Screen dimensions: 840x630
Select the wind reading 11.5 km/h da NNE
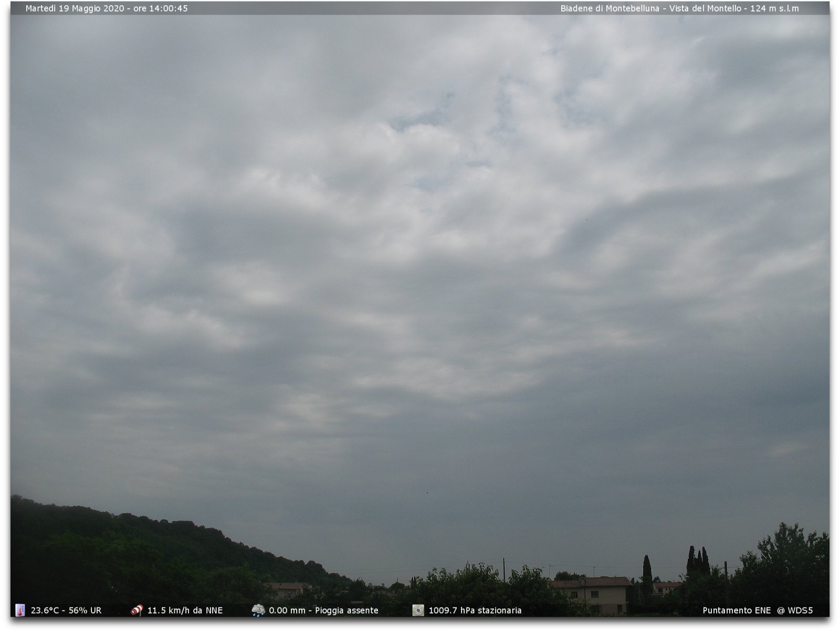185,611
